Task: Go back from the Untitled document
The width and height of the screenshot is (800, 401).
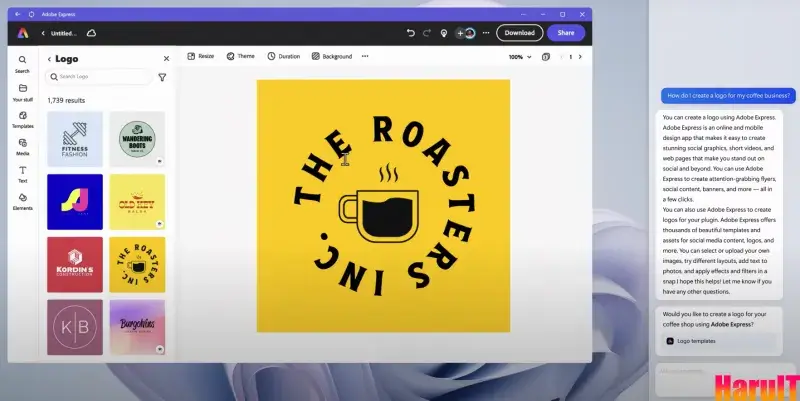Action: 43,33
